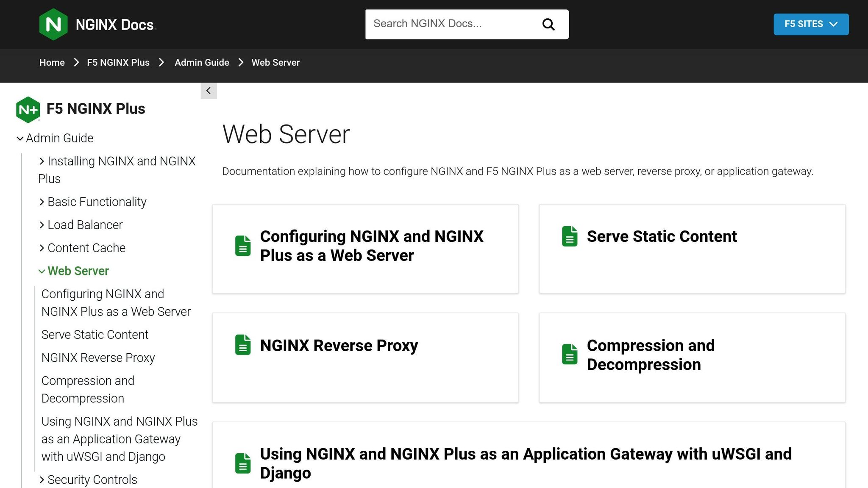Open the uWSGI and Django card title
This screenshot has width=868, height=488.
[x=526, y=463]
